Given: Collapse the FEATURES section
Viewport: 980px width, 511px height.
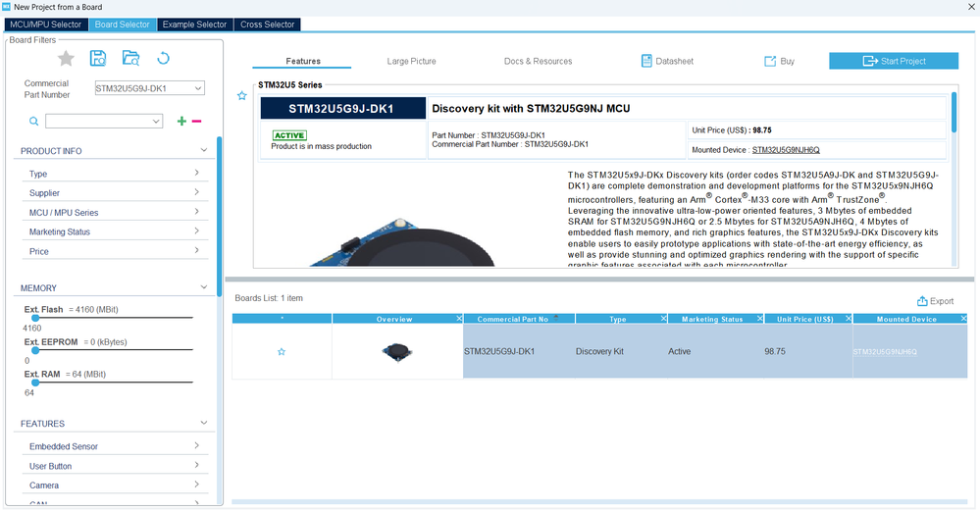Looking at the screenshot, I should 204,423.
